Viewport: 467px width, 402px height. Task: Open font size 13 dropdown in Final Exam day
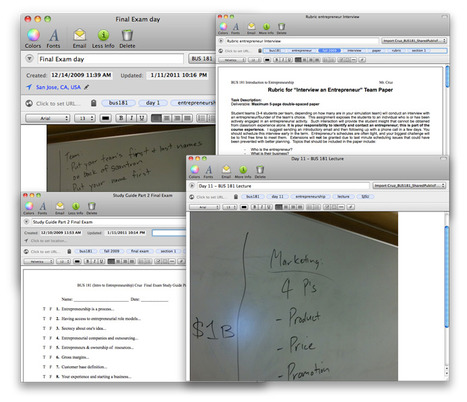coord(85,118)
